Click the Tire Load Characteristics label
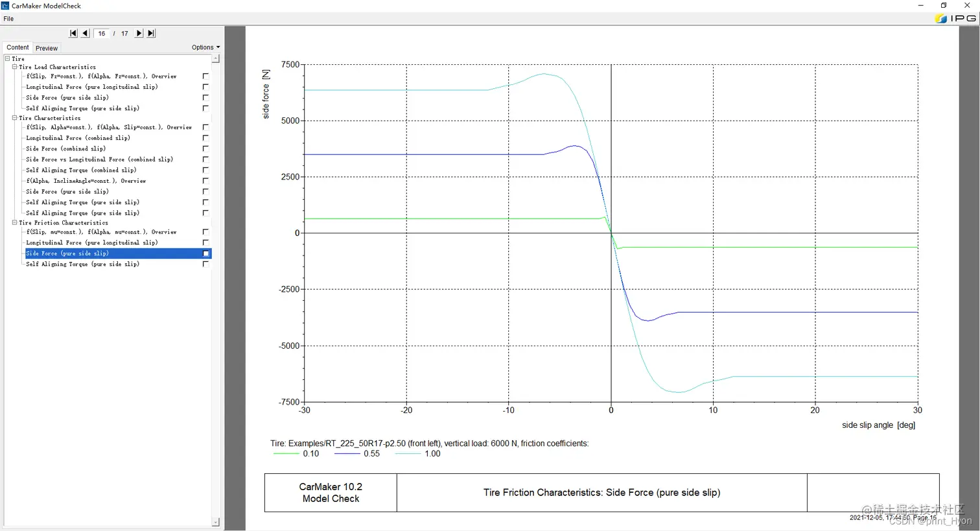The width and height of the screenshot is (980, 531). tap(57, 67)
